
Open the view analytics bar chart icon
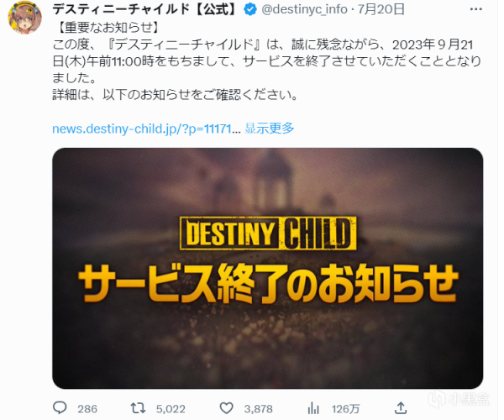click(313, 408)
